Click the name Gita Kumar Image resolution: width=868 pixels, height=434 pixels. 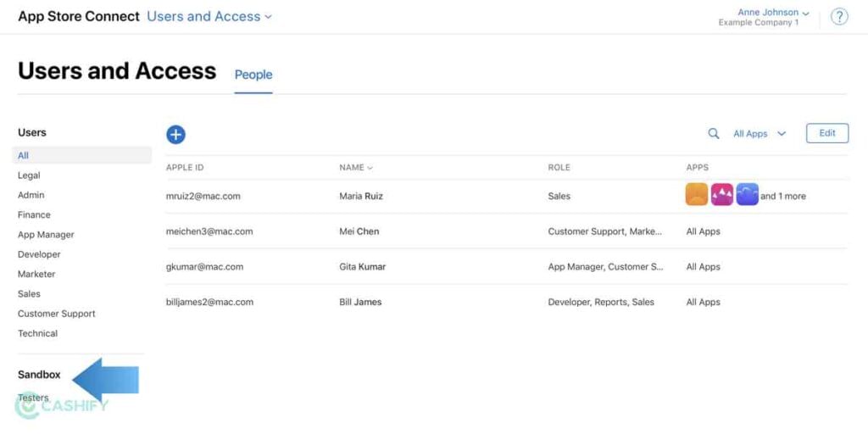[363, 267]
